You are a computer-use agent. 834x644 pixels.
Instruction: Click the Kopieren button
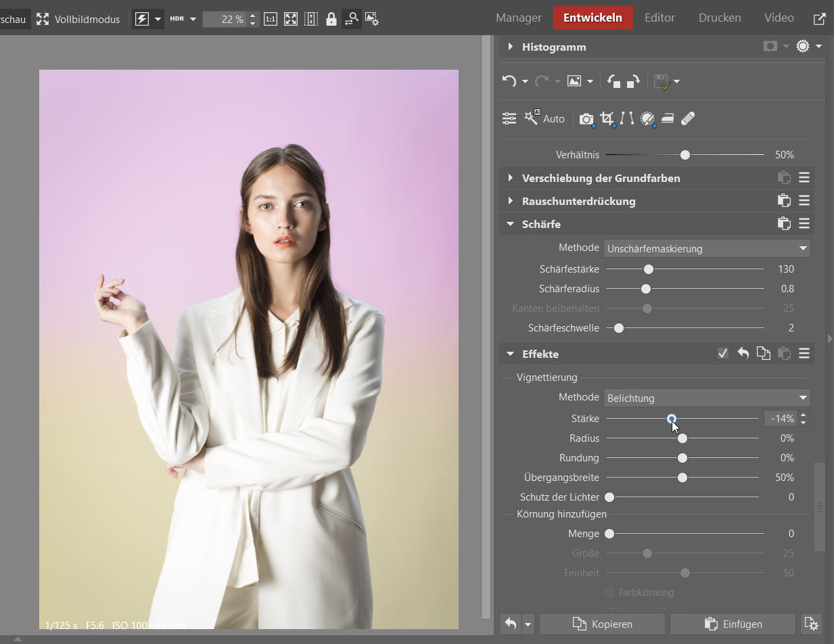(x=602, y=624)
